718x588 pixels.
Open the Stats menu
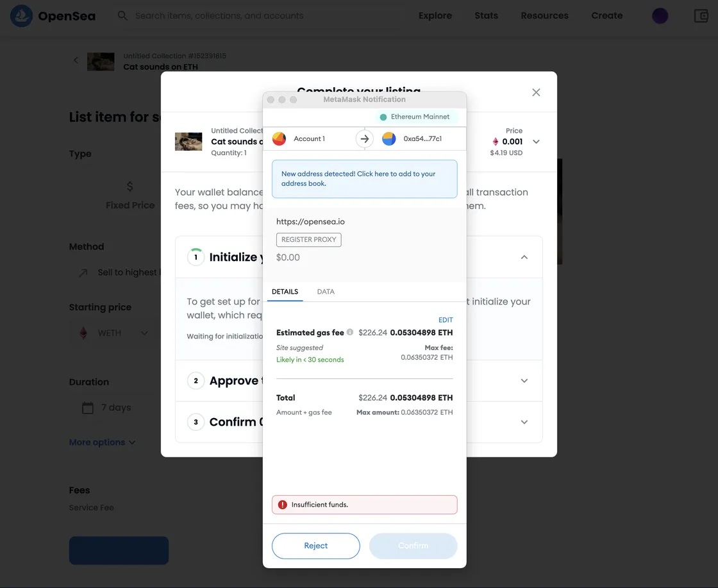coord(487,15)
